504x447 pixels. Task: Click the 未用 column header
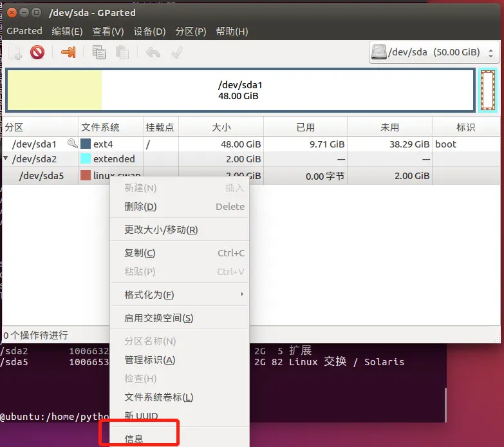(x=389, y=127)
